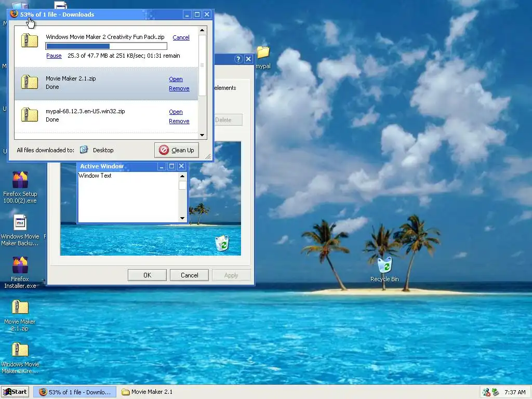This screenshot has height=399, width=532.
Task: Pause the Creativity Fun Pack download
Action: (54, 56)
